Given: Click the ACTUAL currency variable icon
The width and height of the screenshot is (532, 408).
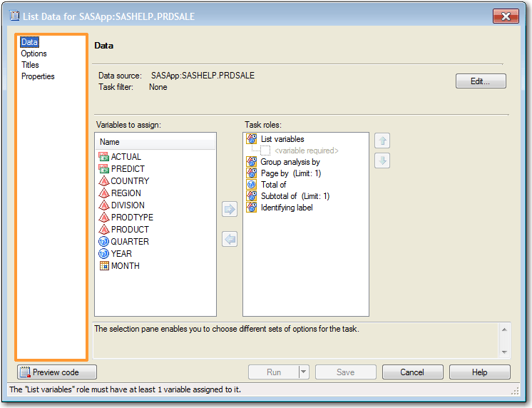Looking at the screenshot, I should point(104,157).
